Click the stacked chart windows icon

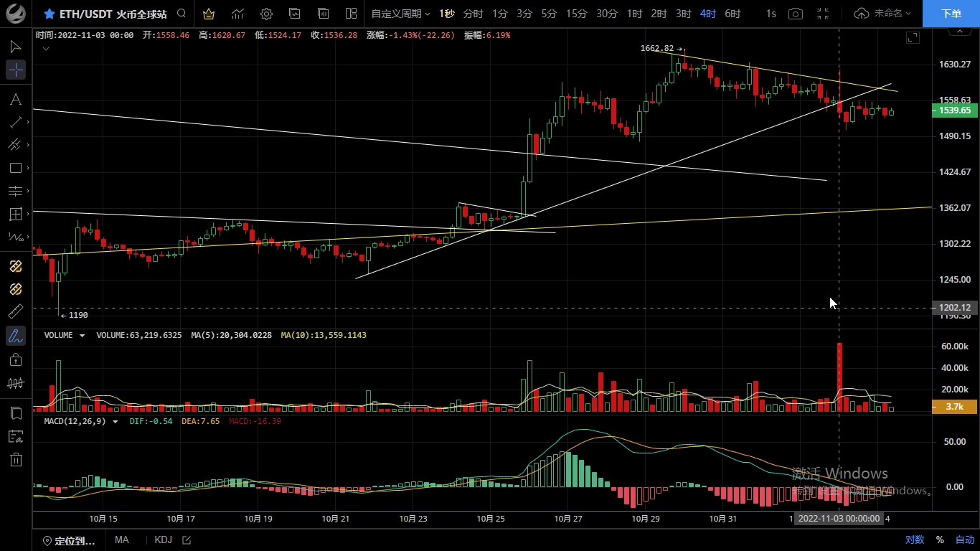[323, 14]
